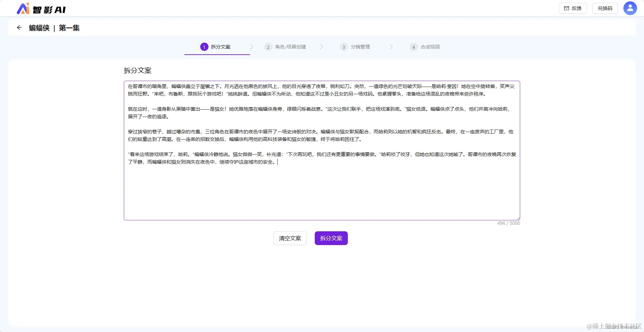This screenshot has height=332, width=644.
Task: Click the 智影AI logo
Action: (41, 9)
